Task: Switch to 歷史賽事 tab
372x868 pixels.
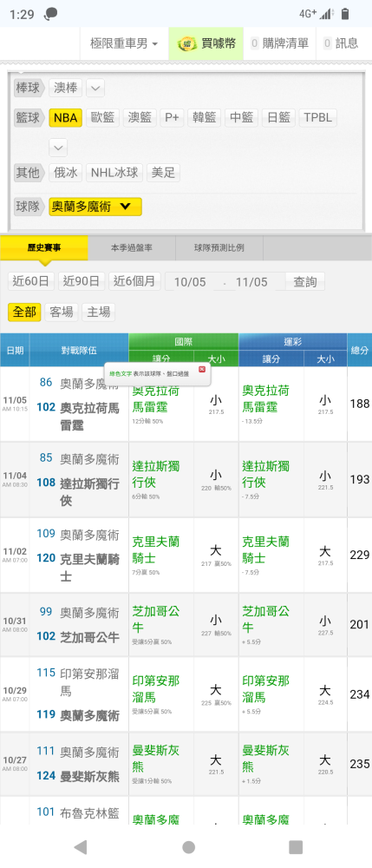Action: click(44, 248)
